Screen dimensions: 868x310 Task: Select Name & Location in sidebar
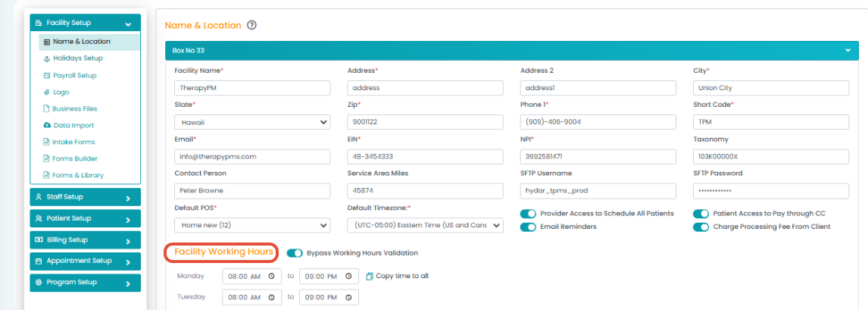pos(89,42)
